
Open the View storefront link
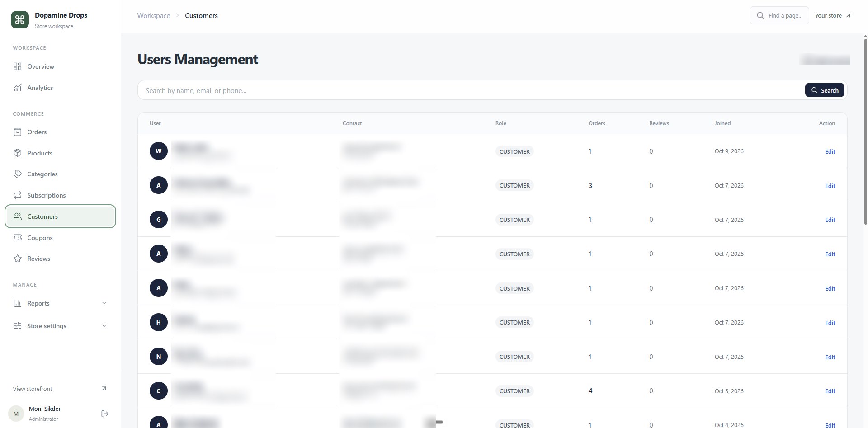pos(60,389)
